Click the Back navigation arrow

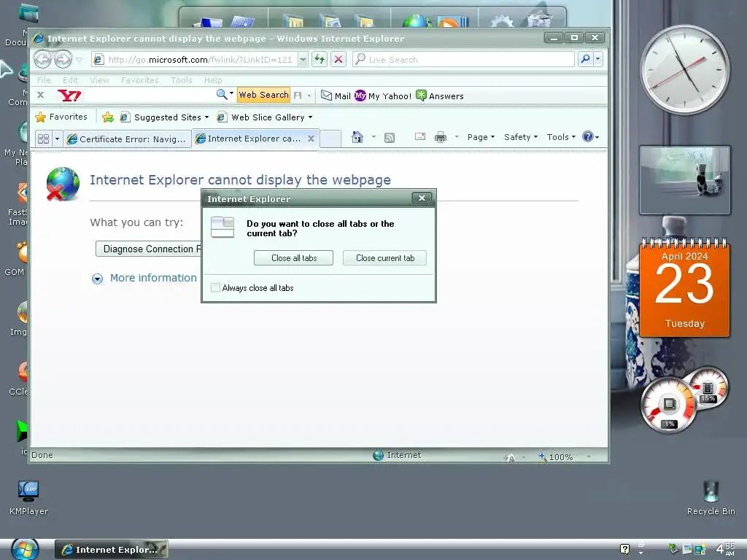pos(43,60)
